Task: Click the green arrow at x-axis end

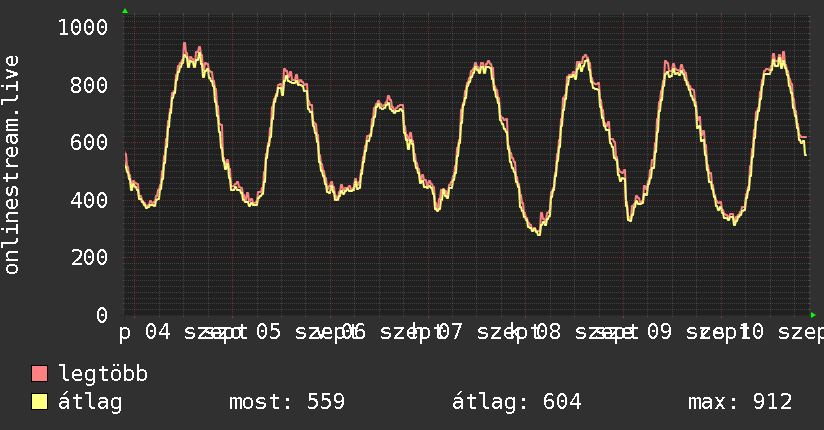Action: point(813,315)
